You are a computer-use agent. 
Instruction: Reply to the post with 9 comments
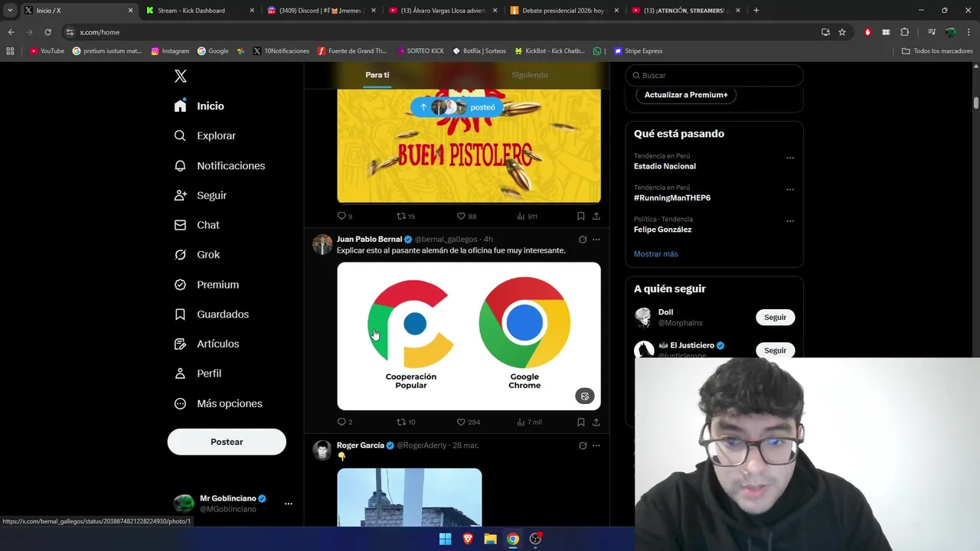point(345,217)
